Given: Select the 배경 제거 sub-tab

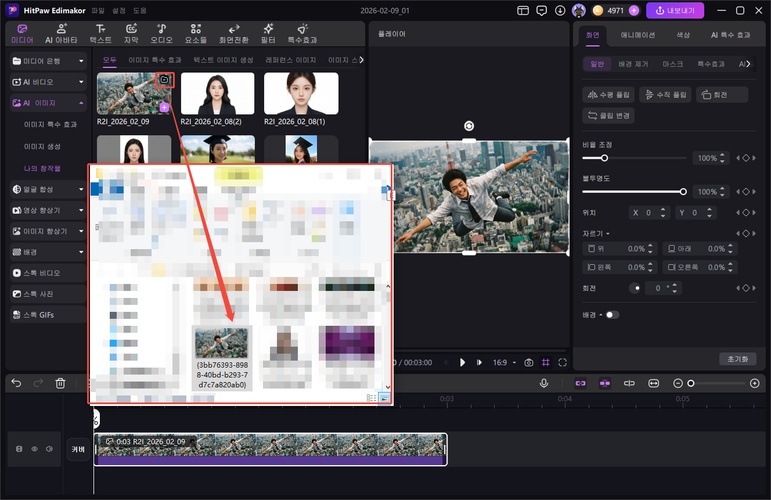Looking at the screenshot, I should point(631,63).
